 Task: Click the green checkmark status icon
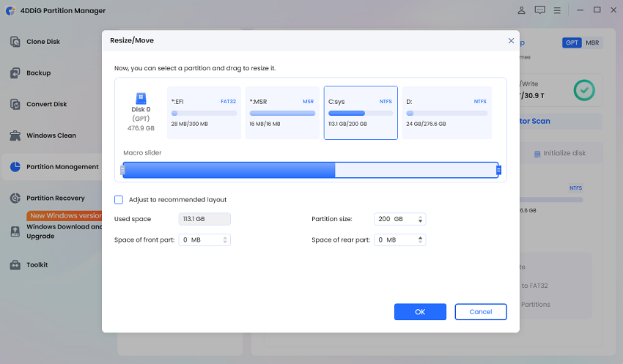[584, 90]
